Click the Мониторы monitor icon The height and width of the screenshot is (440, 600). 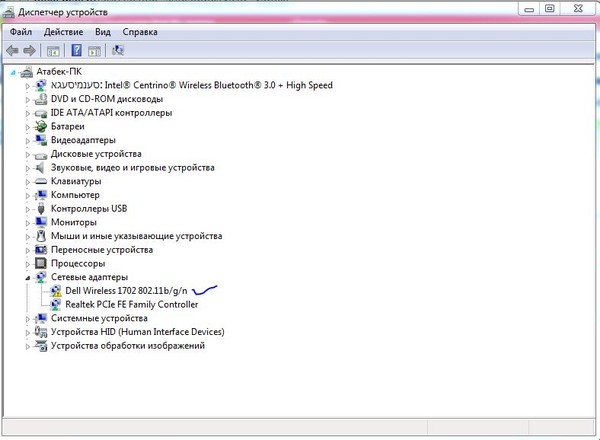coord(41,222)
